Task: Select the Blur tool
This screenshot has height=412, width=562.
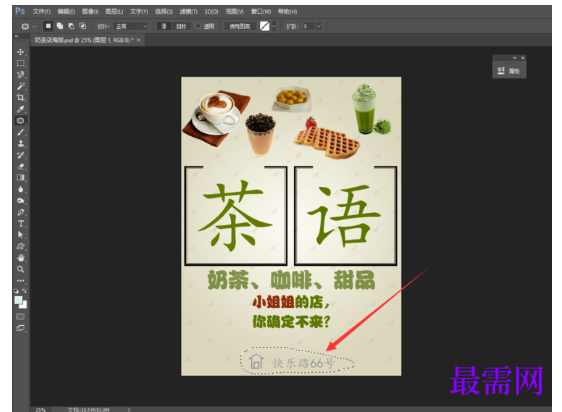Action: pyautogui.click(x=20, y=189)
